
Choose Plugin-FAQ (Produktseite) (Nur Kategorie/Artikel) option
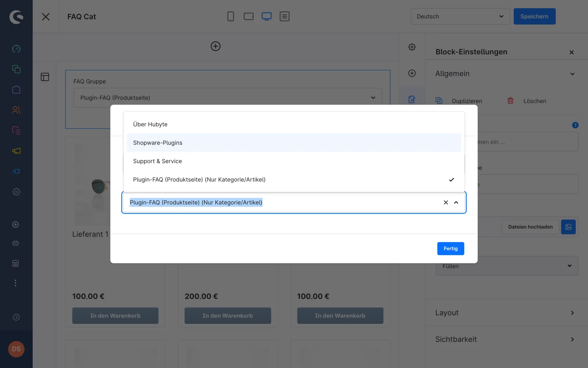click(294, 180)
